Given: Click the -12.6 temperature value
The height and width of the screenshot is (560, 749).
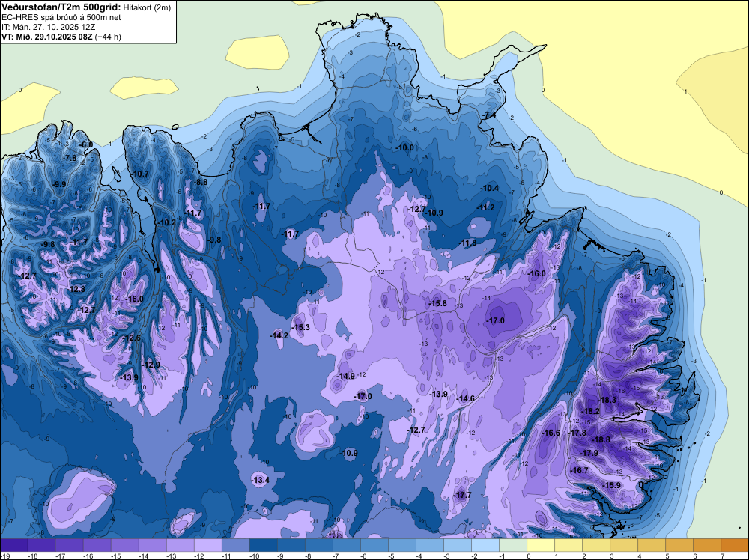Looking at the screenshot, I should point(132,338).
